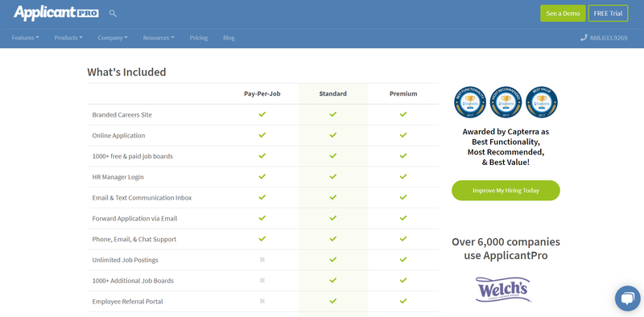Click the Branded Careers Site row label
644x317 pixels.
[x=122, y=114]
